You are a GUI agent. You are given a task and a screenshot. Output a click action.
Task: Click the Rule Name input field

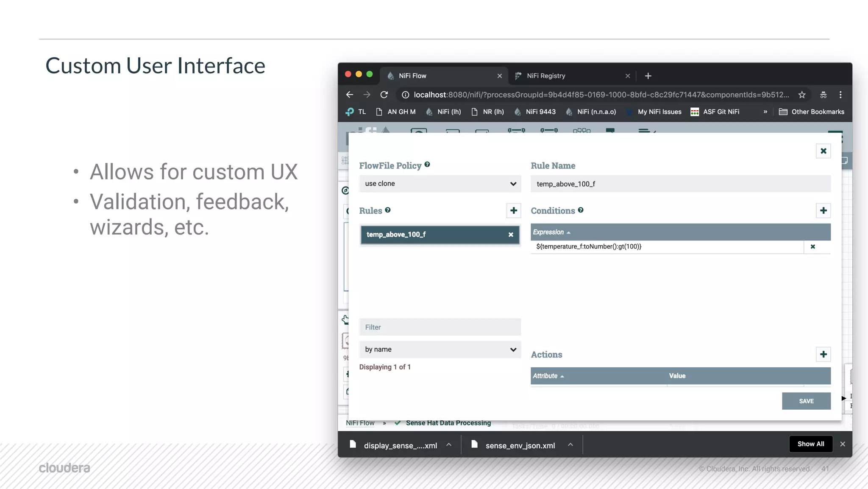click(680, 184)
